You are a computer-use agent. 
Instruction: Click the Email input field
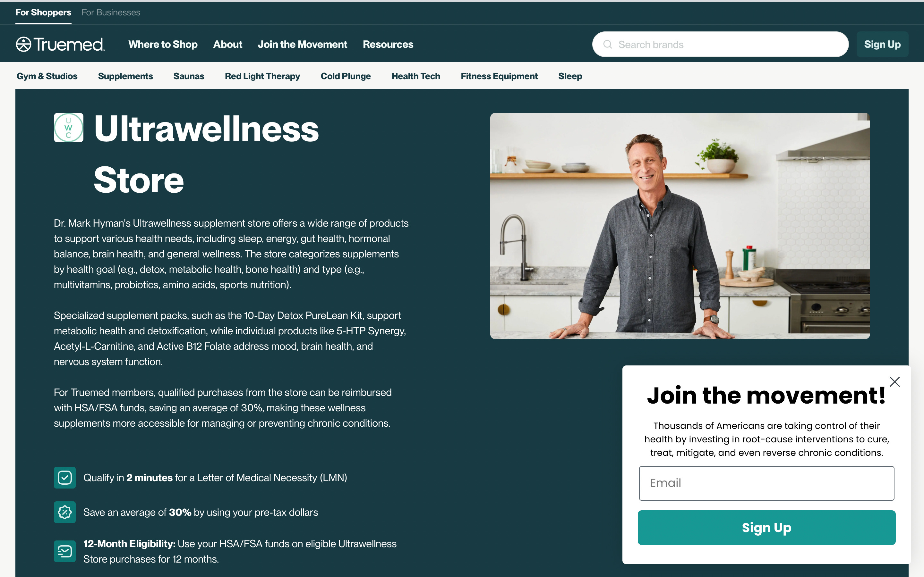(766, 483)
